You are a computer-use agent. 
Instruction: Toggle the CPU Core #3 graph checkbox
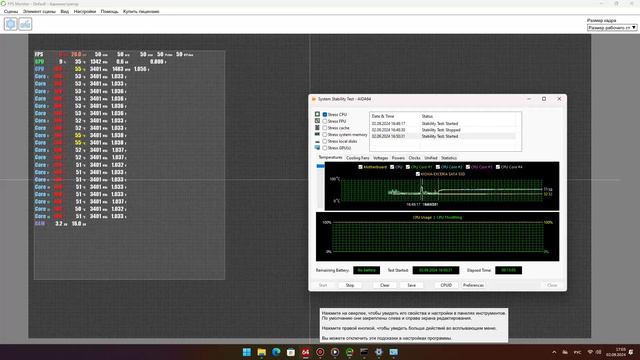468,167
